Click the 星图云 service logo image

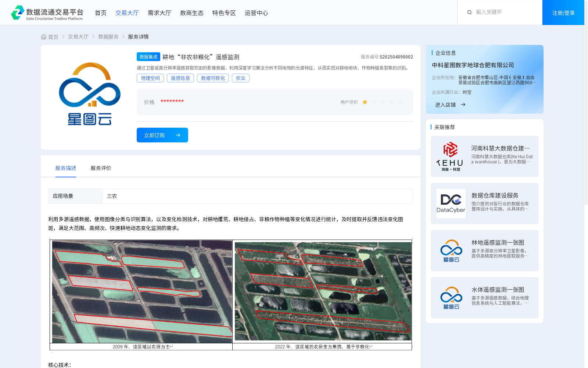pyautogui.click(x=90, y=94)
